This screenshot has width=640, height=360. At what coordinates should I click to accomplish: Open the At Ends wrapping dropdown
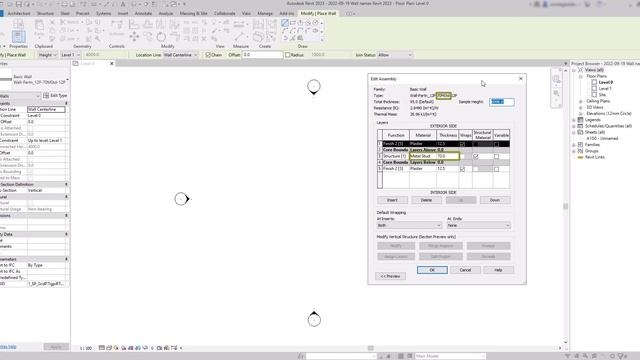[x=478, y=225]
